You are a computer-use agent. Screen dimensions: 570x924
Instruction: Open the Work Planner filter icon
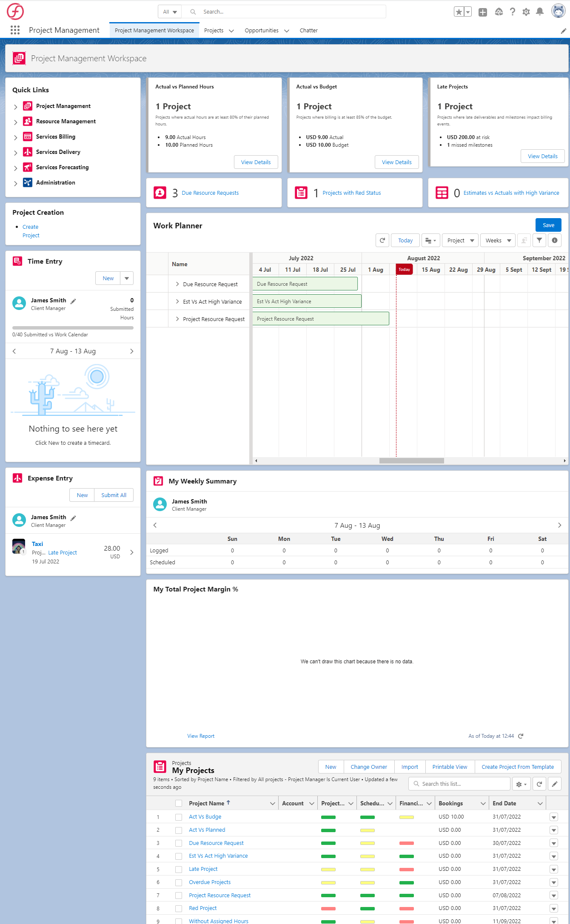539,241
